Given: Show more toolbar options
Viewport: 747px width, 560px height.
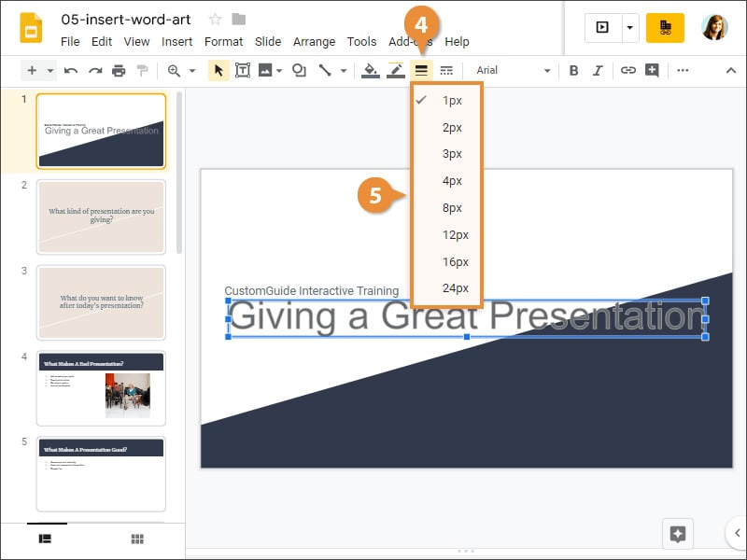Looking at the screenshot, I should (683, 71).
